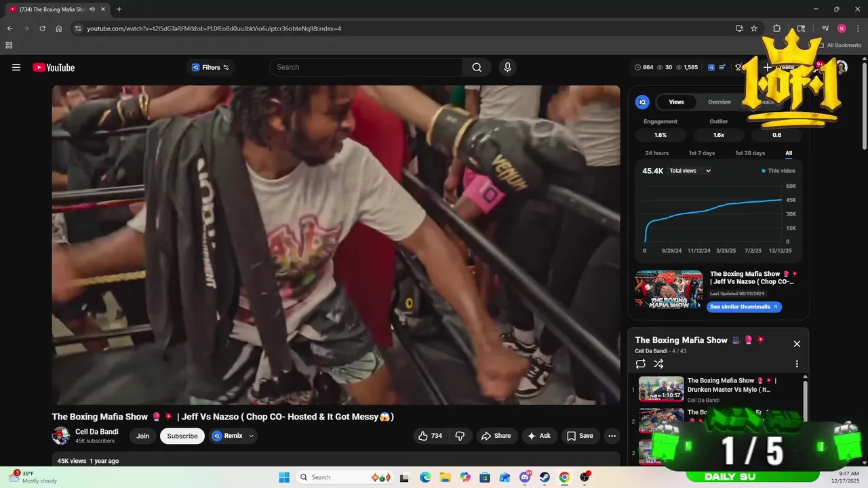
Task: Toggle playlist loop icon
Action: 641,364
